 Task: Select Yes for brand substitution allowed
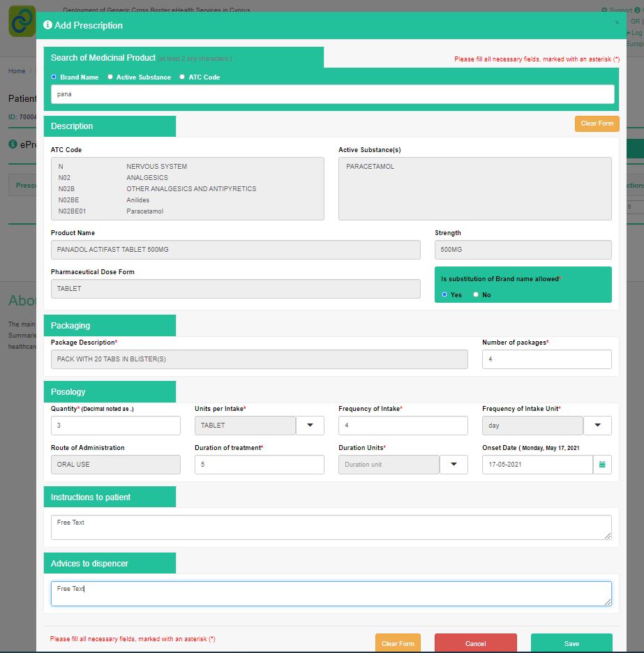[444, 294]
